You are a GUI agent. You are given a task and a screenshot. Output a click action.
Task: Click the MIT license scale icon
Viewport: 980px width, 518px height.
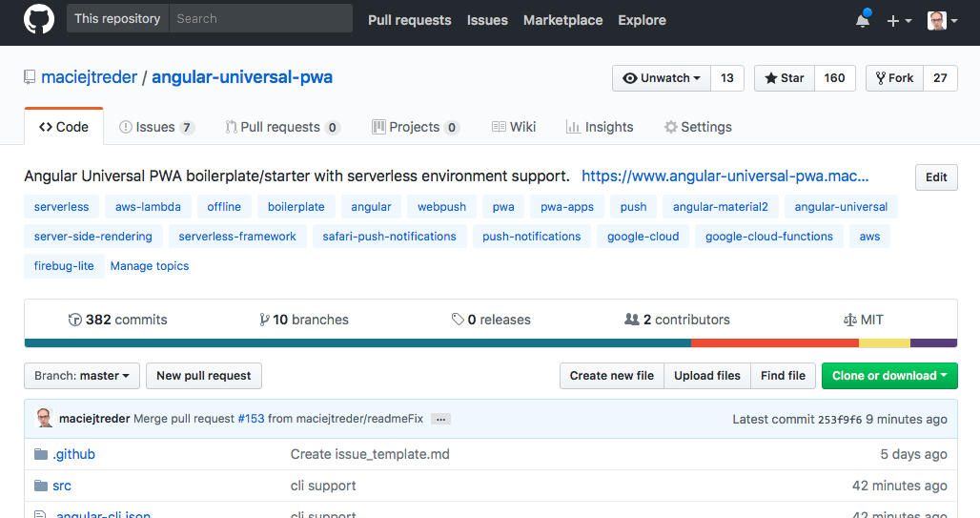coord(850,320)
